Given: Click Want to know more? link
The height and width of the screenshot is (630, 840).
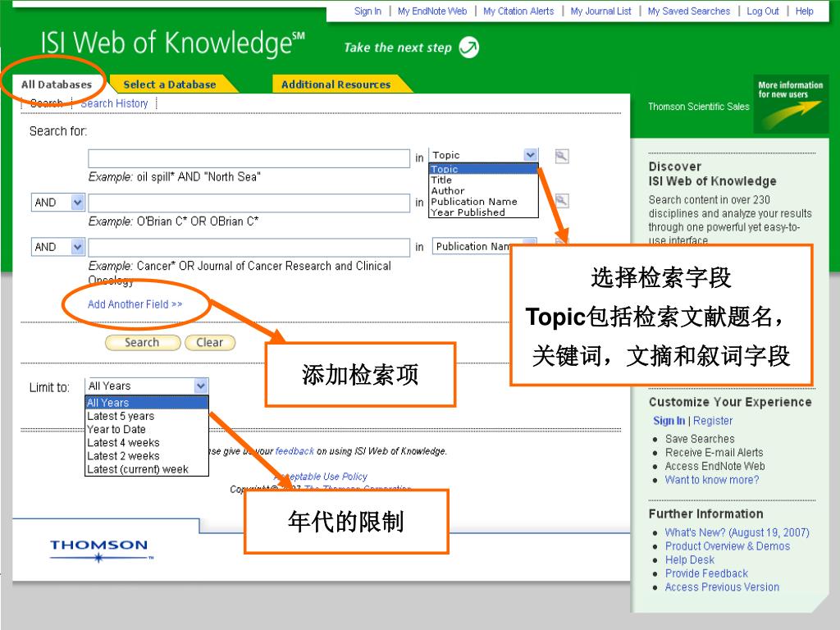Looking at the screenshot, I should [x=712, y=479].
